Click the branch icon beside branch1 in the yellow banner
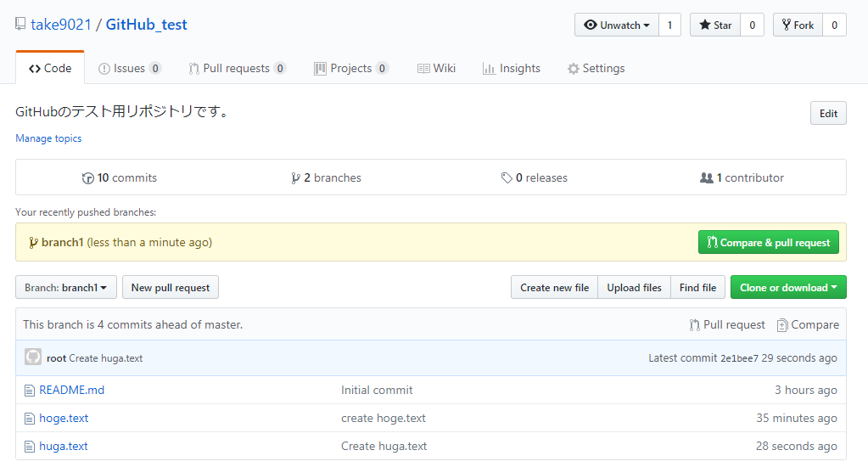 pos(33,243)
